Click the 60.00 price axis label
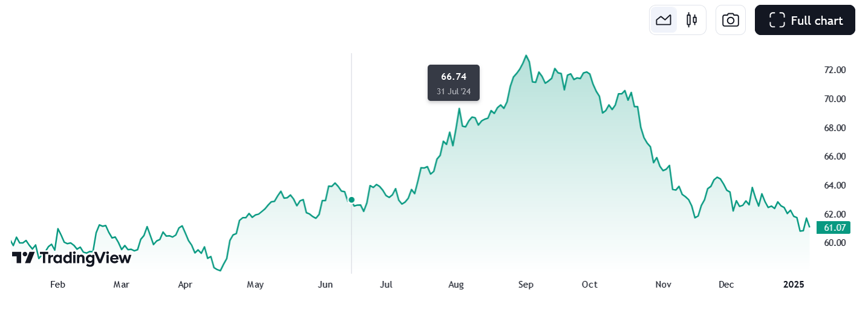Screen dimensions: 868x316 coord(835,243)
